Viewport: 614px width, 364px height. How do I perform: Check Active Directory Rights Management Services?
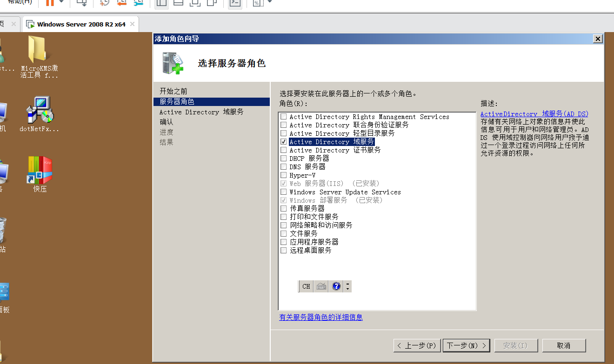click(284, 117)
